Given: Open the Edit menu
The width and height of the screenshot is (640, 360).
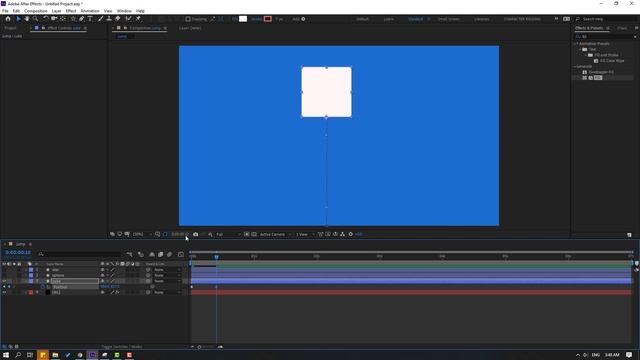Looking at the screenshot, I should pyautogui.click(x=16, y=11).
